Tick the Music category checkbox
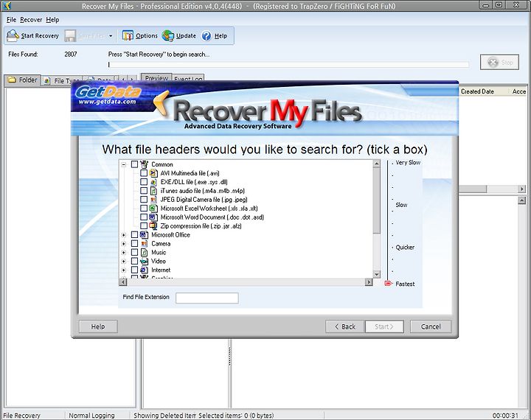This screenshot has height=420, width=531. (x=134, y=253)
